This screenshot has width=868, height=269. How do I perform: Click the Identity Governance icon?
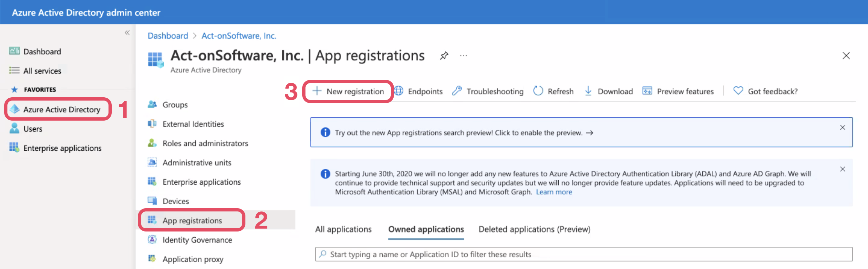pyautogui.click(x=152, y=239)
